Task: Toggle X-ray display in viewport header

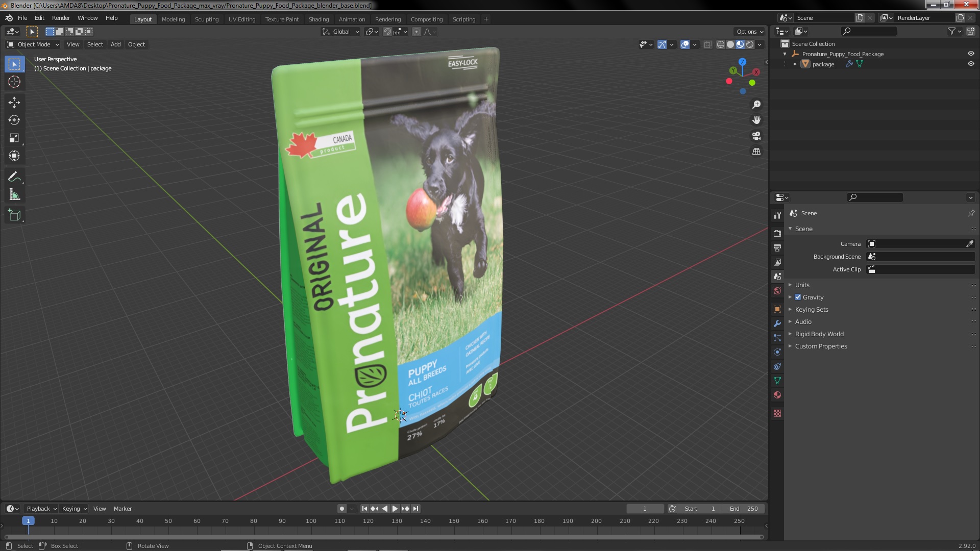Action: (707, 44)
